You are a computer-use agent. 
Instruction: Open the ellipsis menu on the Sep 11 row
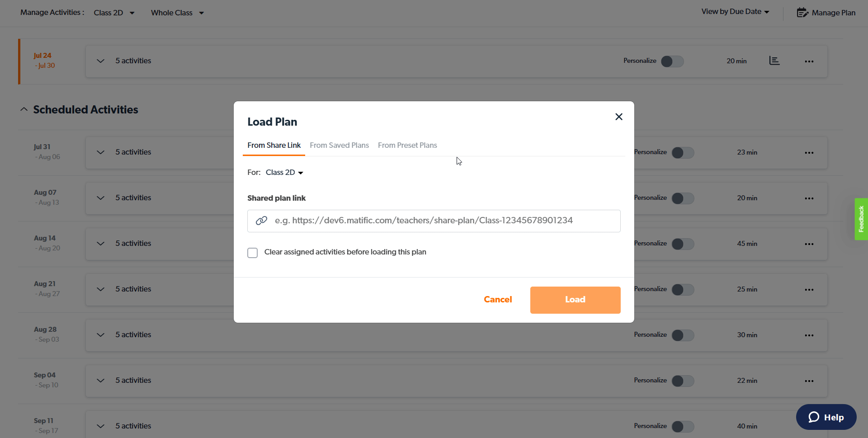coord(809,426)
